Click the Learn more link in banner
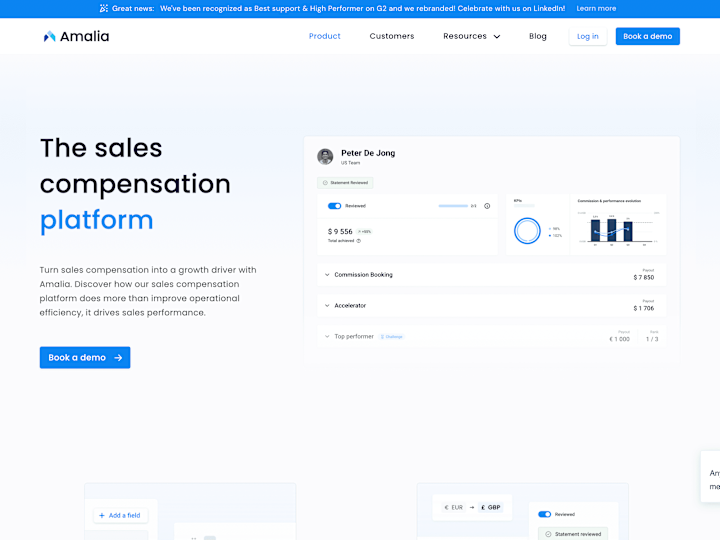The height and width of the screenshot is (540, 720). coord(596,8)
